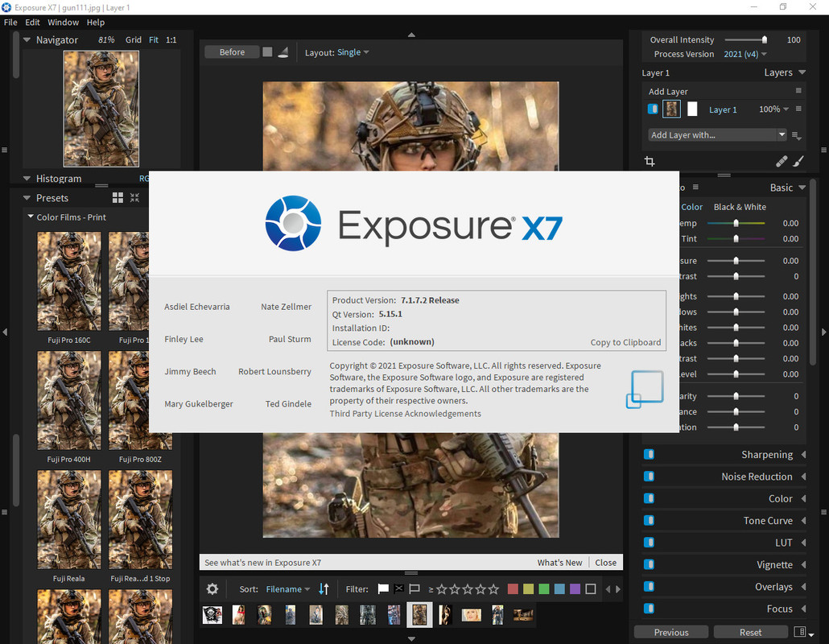Collapse Color Films - Print group

(x=31, y=217)
